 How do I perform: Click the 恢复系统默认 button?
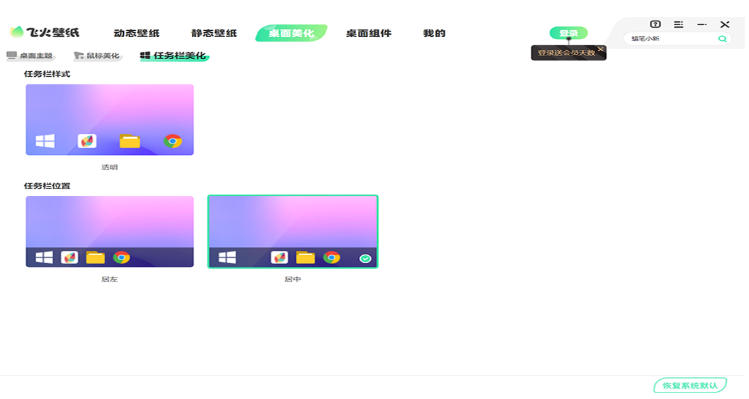(x=690, y=385)
